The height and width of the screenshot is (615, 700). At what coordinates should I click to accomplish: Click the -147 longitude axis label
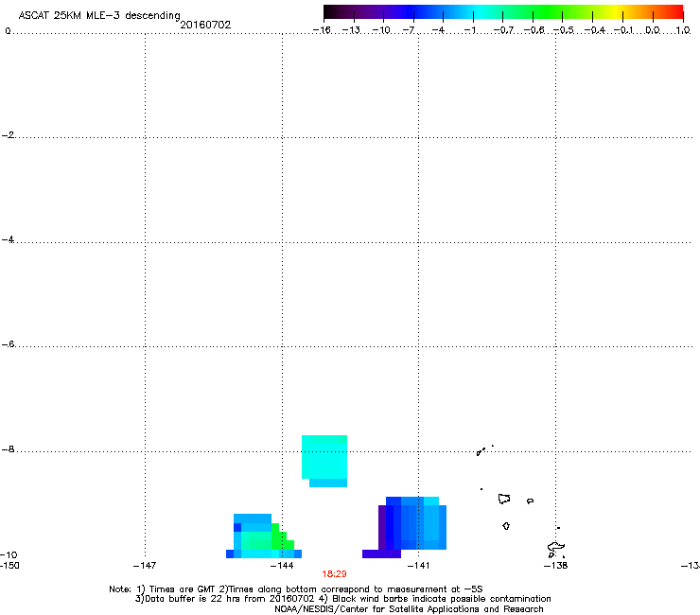click(x=145, y=566)
